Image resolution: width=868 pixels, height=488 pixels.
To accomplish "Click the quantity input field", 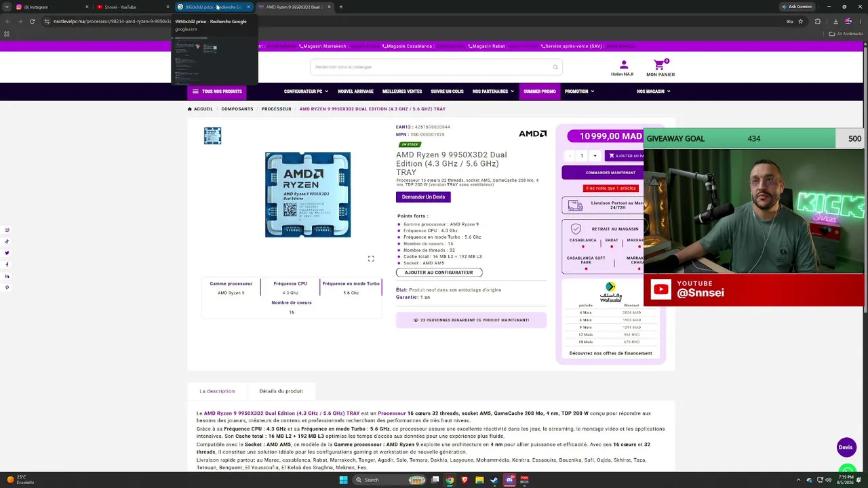I will [582, 156].
